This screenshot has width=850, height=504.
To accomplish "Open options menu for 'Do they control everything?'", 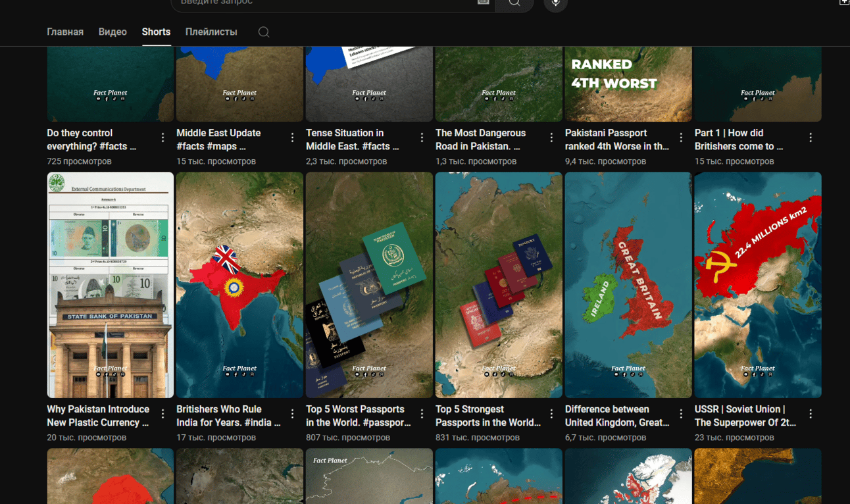I will (162, 138).
